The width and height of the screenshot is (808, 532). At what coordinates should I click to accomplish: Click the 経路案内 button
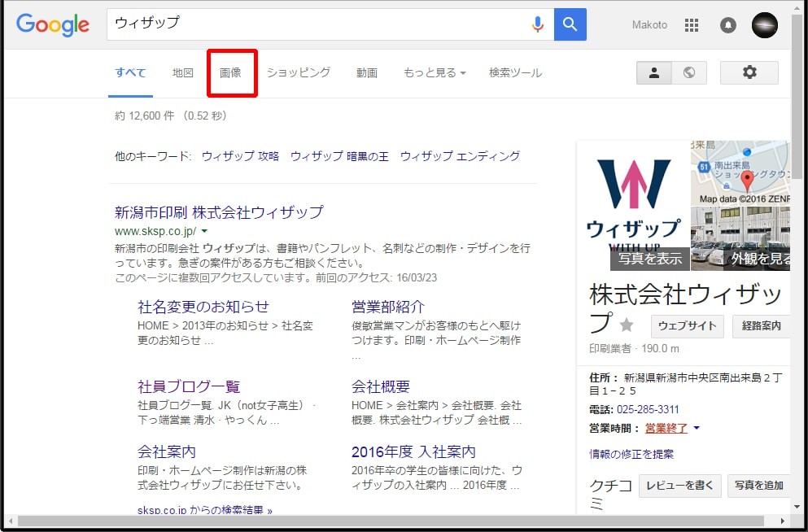[761, 326]
